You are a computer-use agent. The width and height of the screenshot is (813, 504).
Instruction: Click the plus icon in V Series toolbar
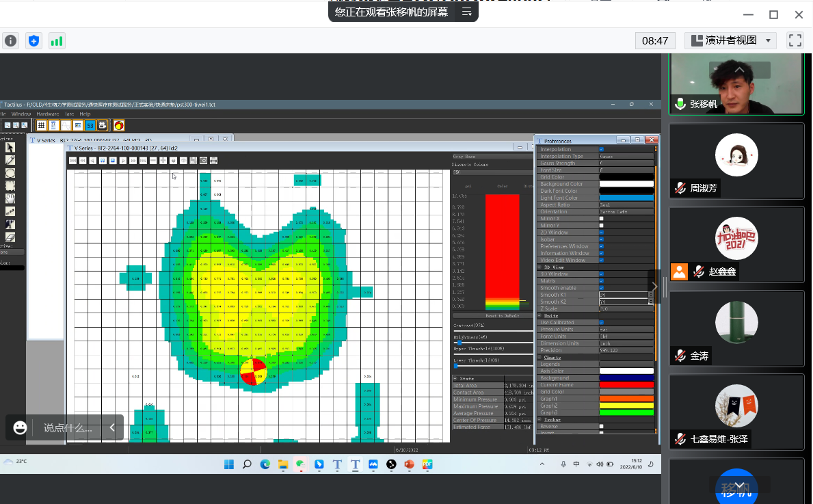tap(163, 161)
